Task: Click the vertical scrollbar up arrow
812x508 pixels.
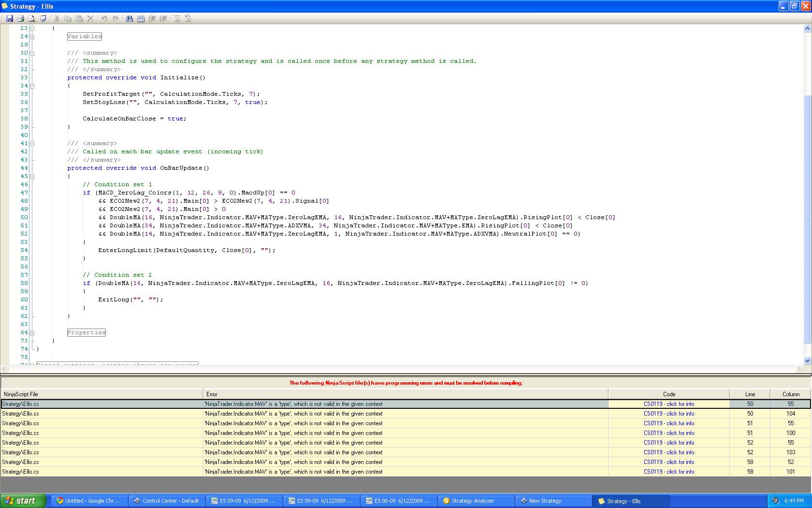Action: pos(807,29)
